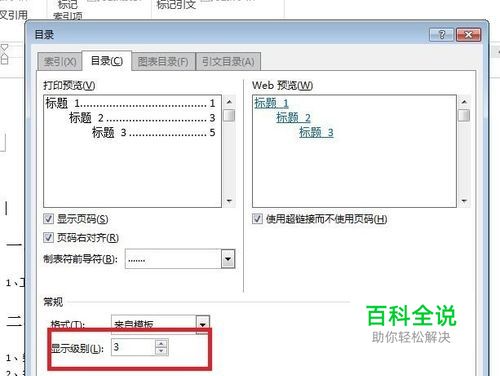Click the up arrow of the print preview scrollbar
The height and width of the screenshot is (376, 500).
(229, 101)
